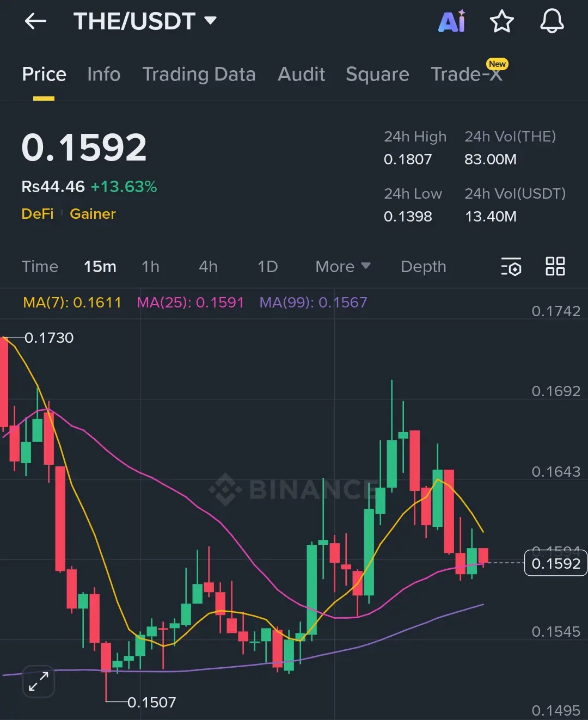588x720 pixels.
Task: Tap the 0.1545 price axis label
Action: click(x=556, y=632)
